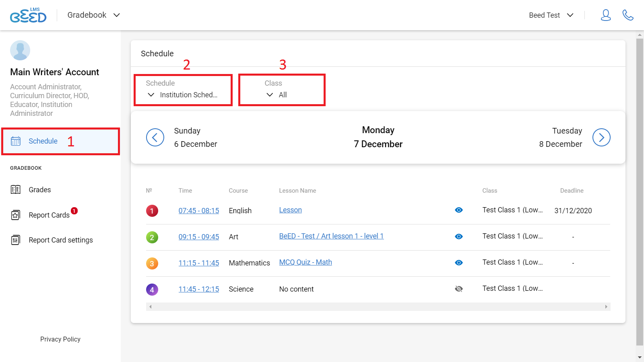Toggle visibility of MCQ Quiz - Math
Screen dimensions: 644x362
click(459, 263)
